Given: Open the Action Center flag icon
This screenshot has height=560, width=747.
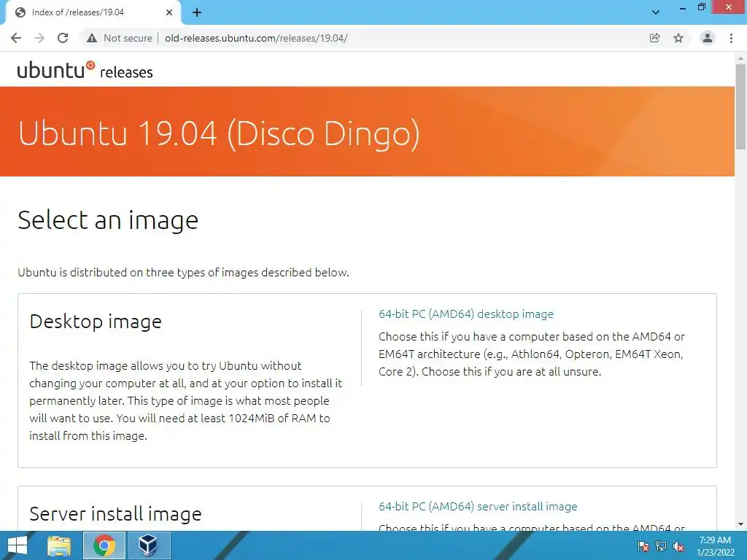Looking at the screenshot, I should 643,546.
